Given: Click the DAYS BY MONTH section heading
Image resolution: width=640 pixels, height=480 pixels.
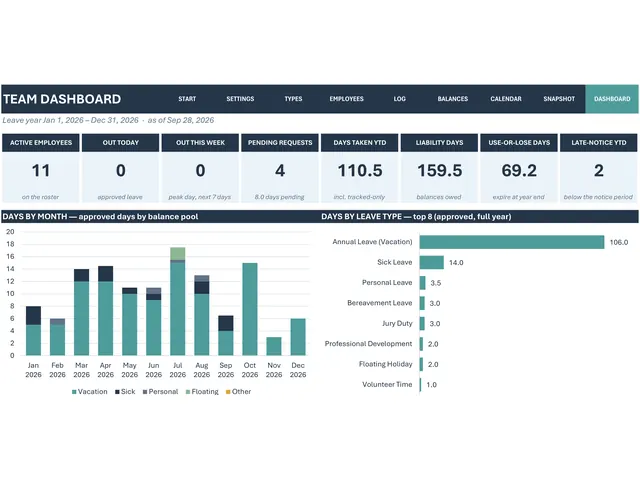Looking at the screenshot, I should pyautogui.click(x=100, y=216).
